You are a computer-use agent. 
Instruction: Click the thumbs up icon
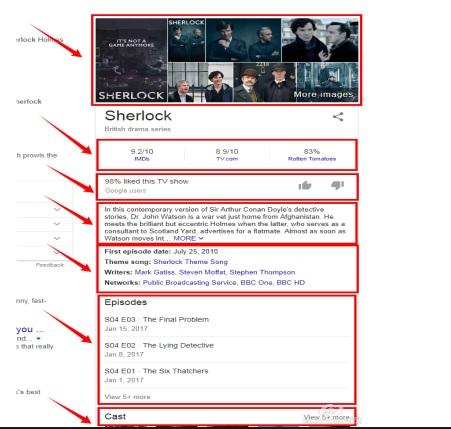point(305,186)
